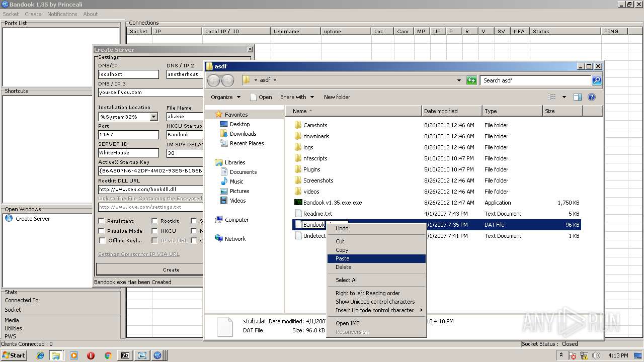Toggle the preview pane icon
The image size is (644, 362).
[578, 97]
